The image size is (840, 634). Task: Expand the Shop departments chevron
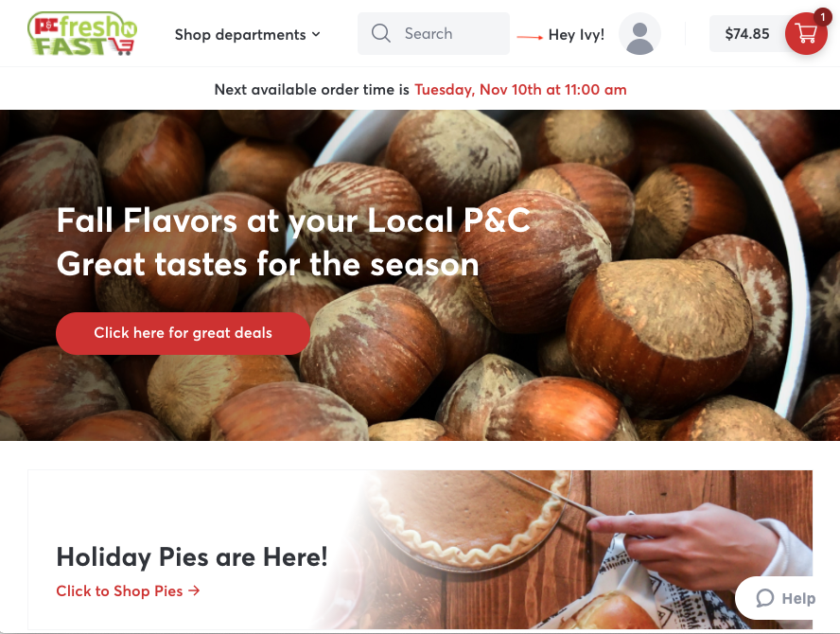316,34
